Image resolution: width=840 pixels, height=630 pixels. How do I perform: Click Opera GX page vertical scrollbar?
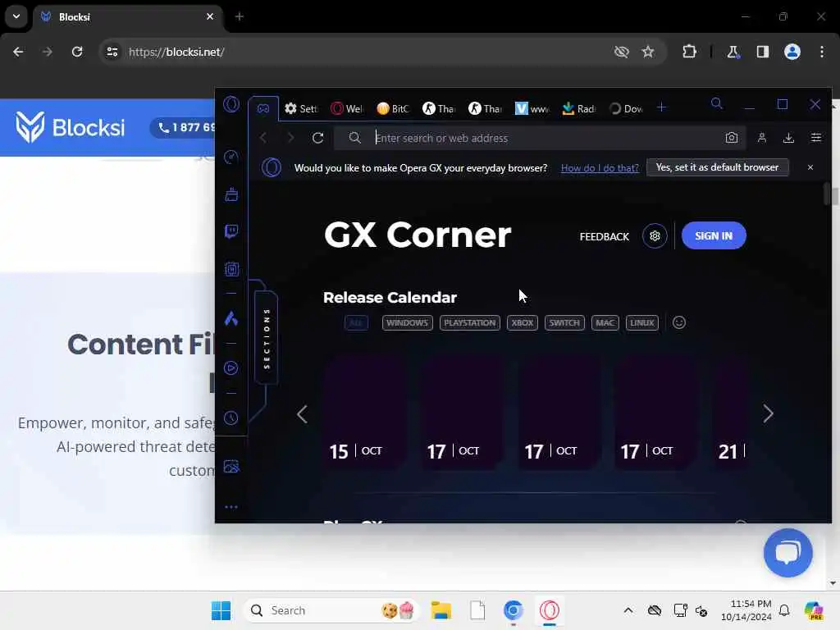(827, 193)
